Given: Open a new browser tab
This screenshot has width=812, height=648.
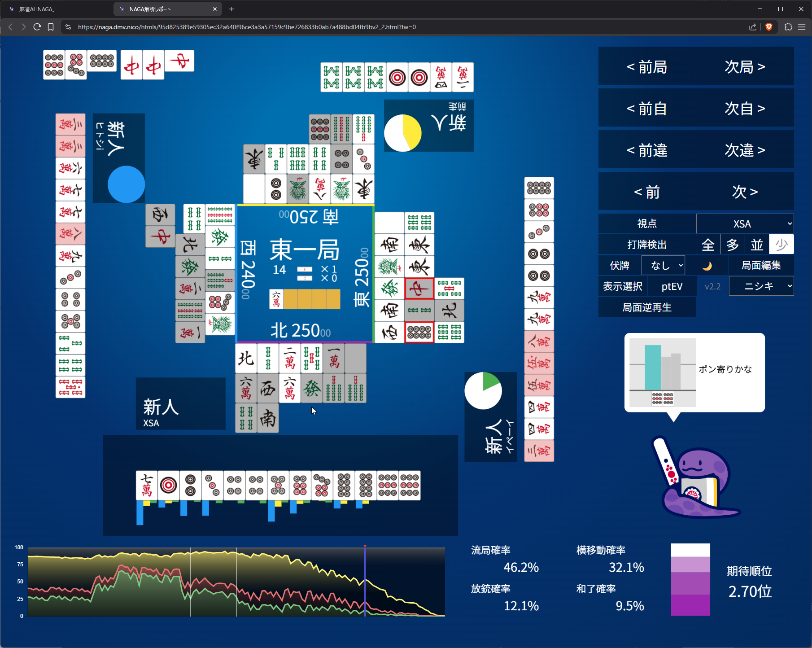Looking at the screenshot, I should [231, 9].
